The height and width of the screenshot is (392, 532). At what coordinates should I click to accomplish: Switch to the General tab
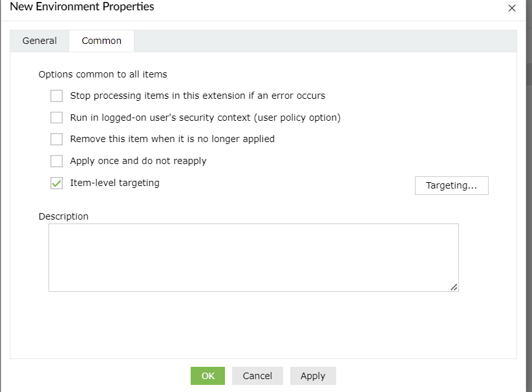click(39, 41)
